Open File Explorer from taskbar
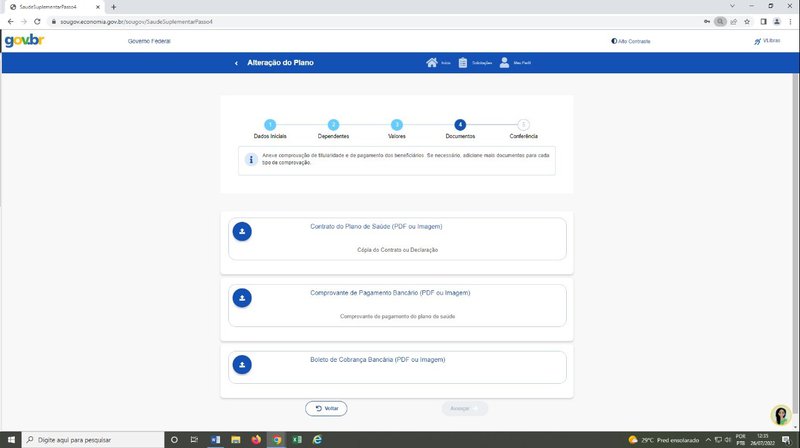The width and height of the screenshot is (800, 448). coord(236,439)
